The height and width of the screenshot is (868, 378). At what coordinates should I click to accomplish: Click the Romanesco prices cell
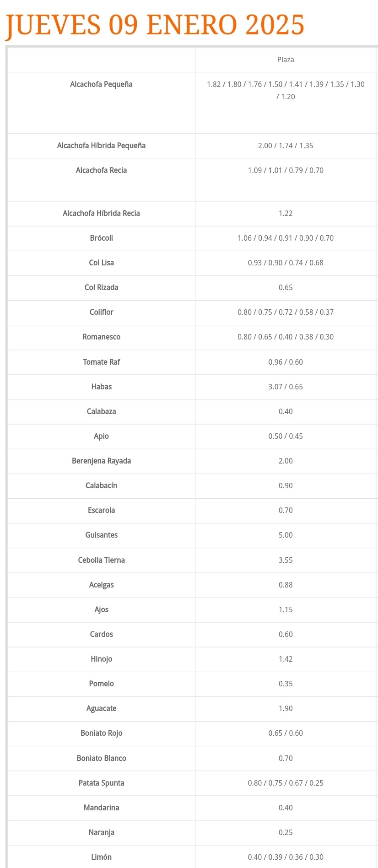(286, 337)
